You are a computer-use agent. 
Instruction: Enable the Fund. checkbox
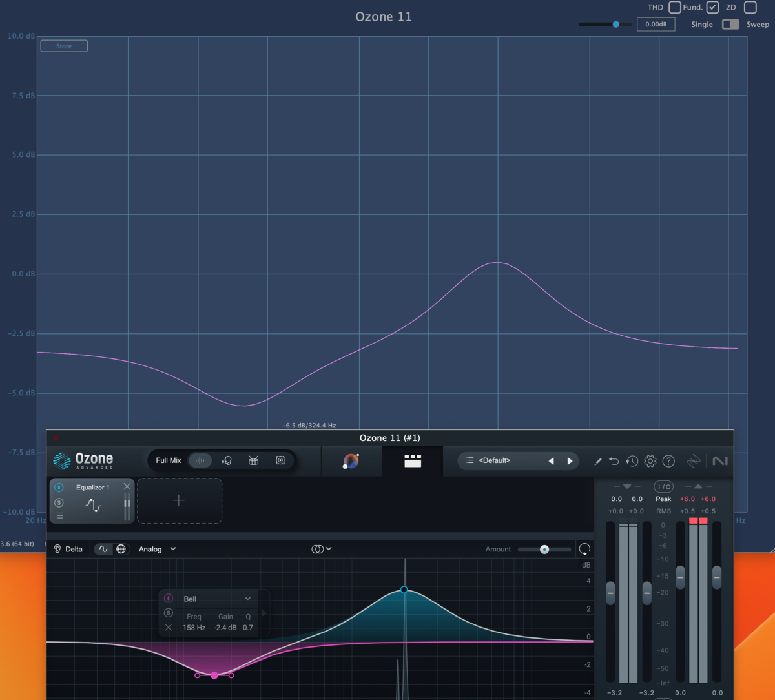[712, 7]
